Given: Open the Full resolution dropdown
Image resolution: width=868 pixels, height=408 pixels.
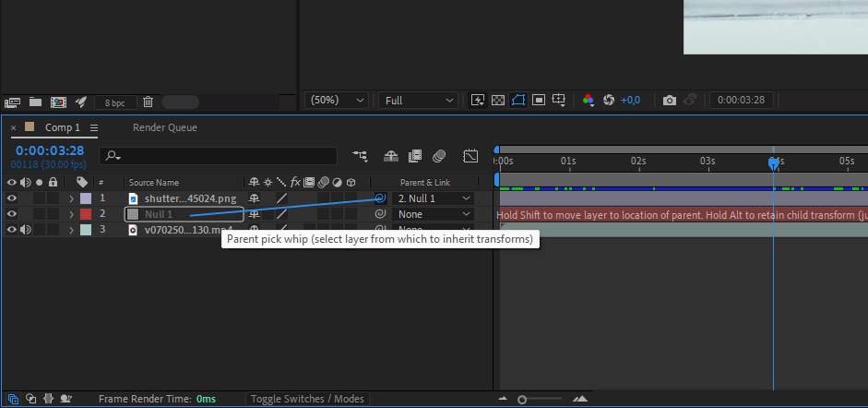Looking at the screenshot, I should click(x=418, y=101).
